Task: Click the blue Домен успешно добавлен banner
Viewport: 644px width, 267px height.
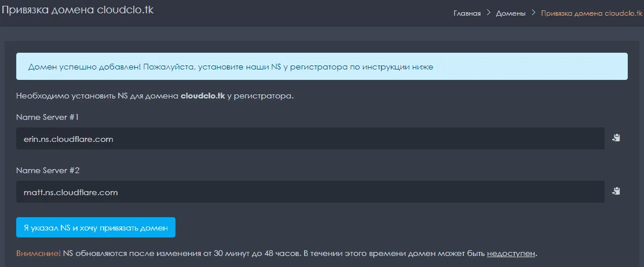Action: [321, 66]
